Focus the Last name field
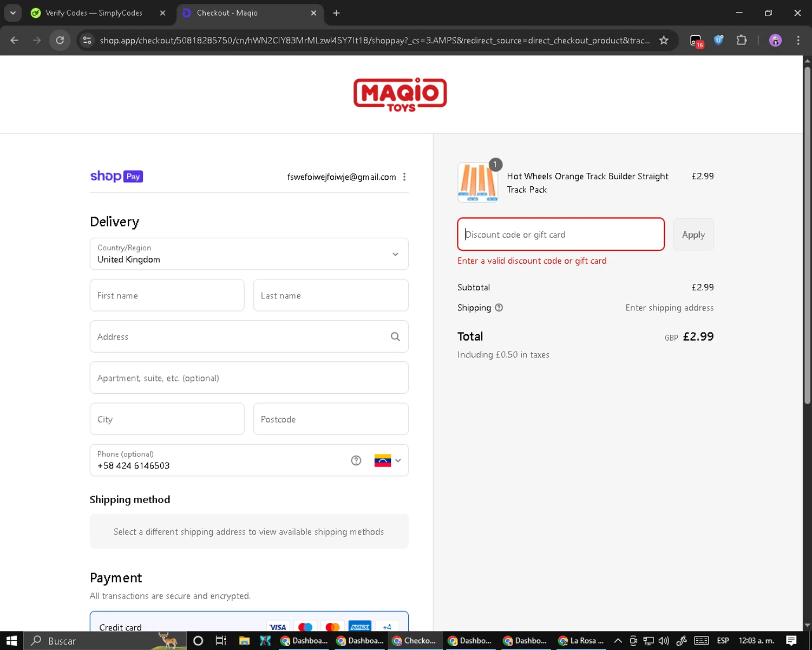 point(331,295)
